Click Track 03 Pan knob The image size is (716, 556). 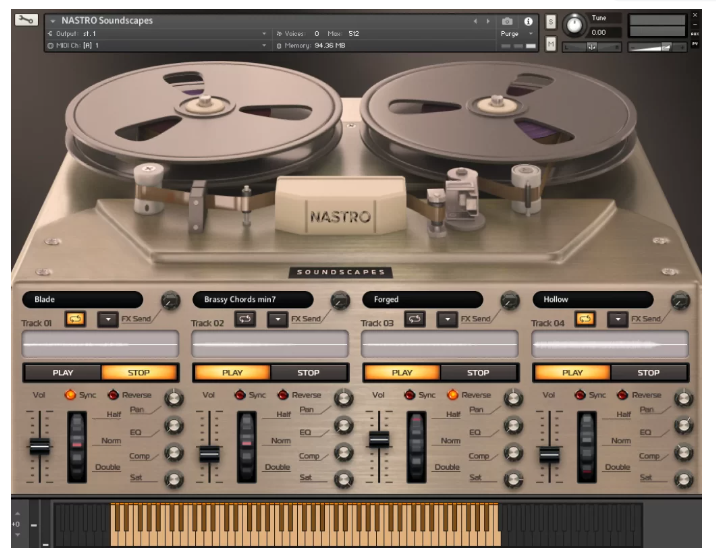514,398
